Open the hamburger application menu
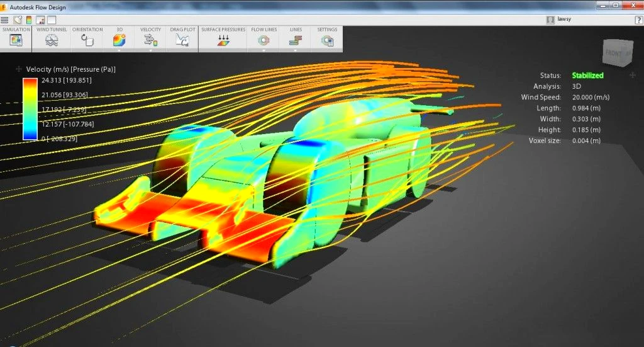 (x=4, y=20)
